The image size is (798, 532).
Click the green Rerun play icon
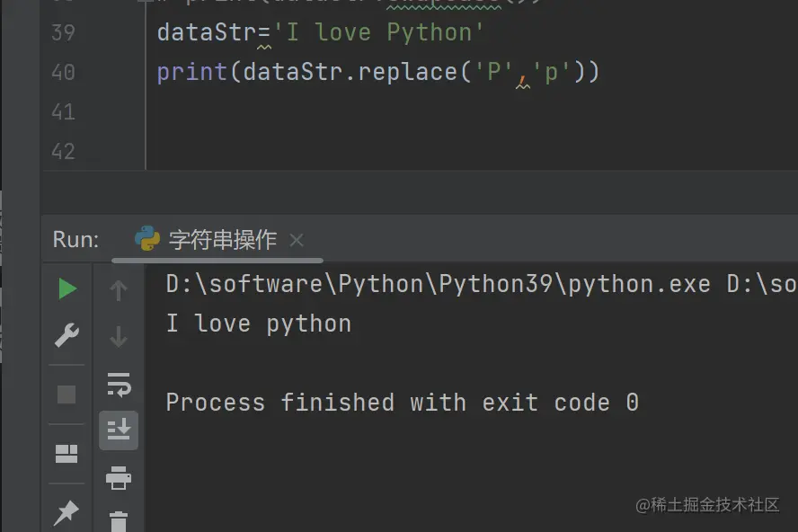tap(67, 288)
